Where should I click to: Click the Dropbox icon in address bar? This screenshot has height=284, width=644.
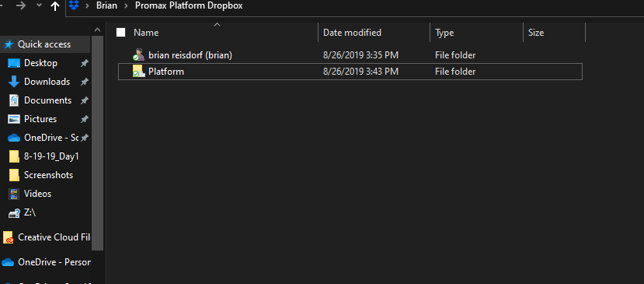click(75, 5)
